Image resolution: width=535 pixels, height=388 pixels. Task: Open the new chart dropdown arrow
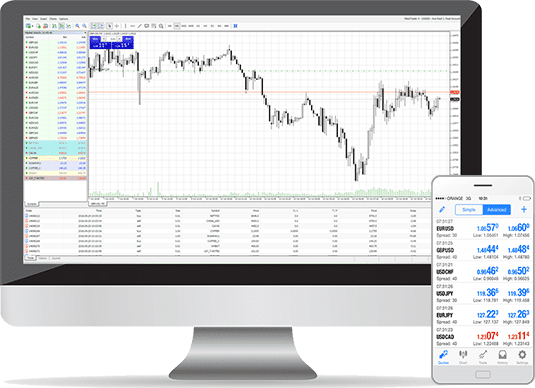[x=33, y=26]
